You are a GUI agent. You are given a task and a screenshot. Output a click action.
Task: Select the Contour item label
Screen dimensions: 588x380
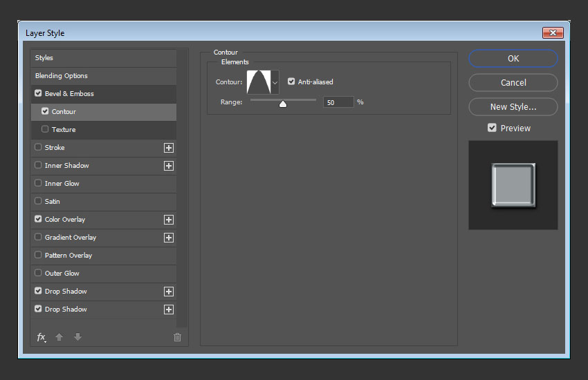[x=64, y=111]
